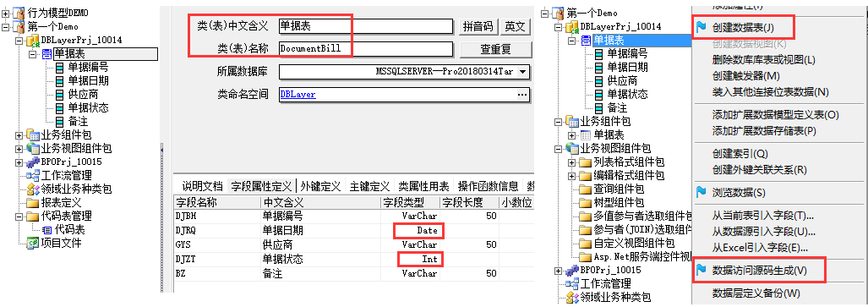Click flag icon beside 数据访问源码生成(V)
868x307 pixels.
[701, 271]
